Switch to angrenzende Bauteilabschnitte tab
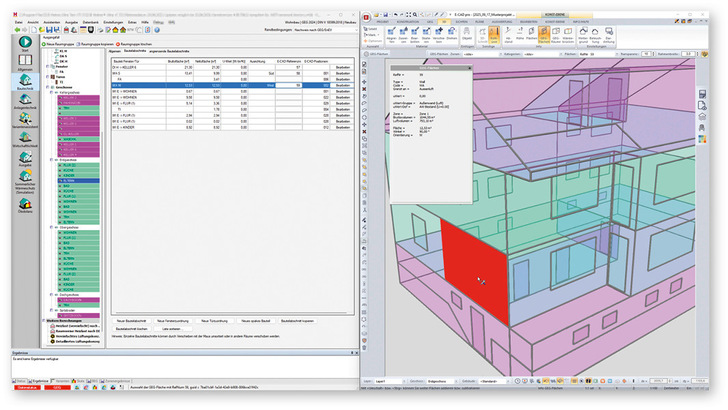Viewport: 728px width, 410px height. pos(171,53)
